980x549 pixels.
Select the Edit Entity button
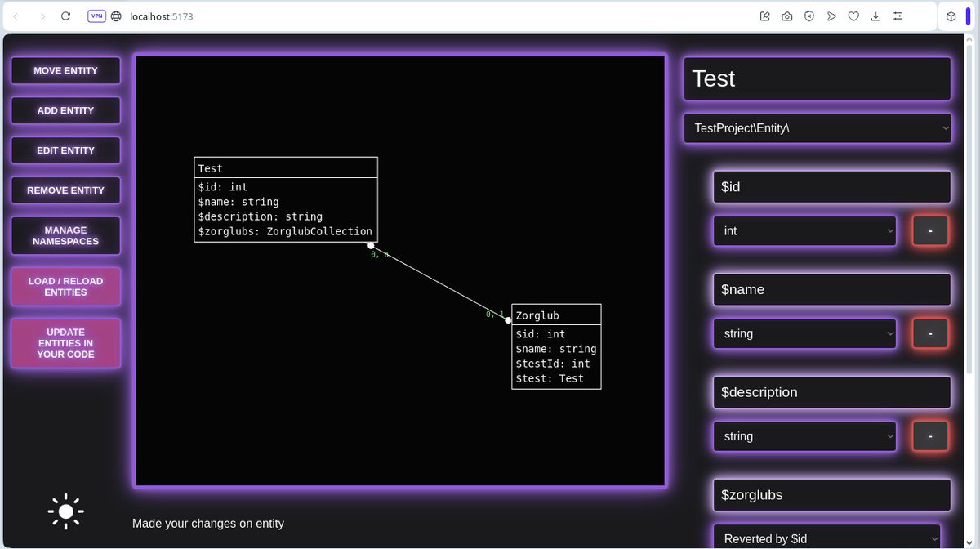coord(65,150)
